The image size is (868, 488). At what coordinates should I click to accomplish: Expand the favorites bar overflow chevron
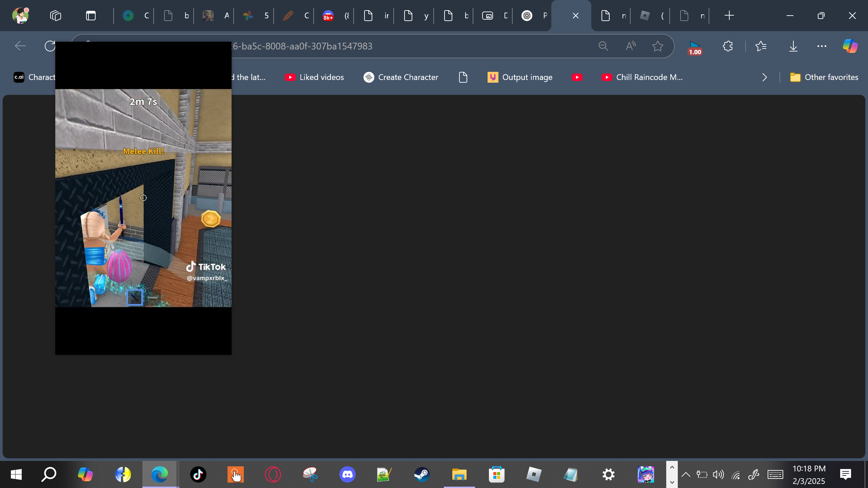[x=765, y=77]
